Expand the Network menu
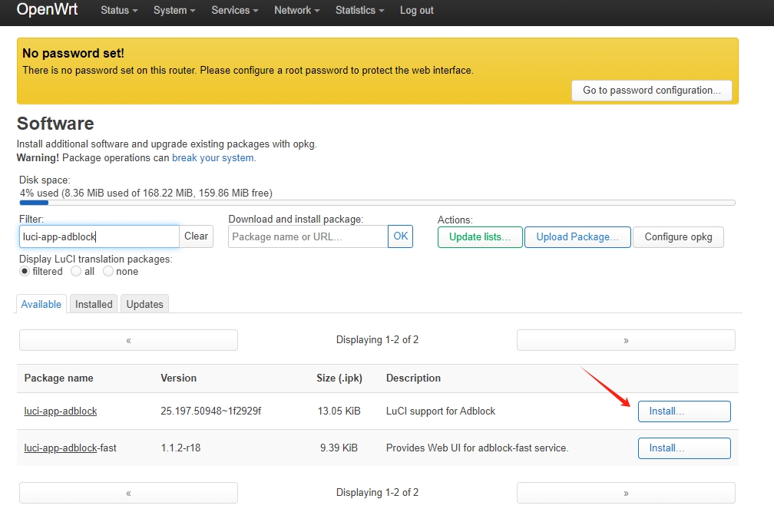This screenshot has height=532, width=774. click(x=296, y=11)
